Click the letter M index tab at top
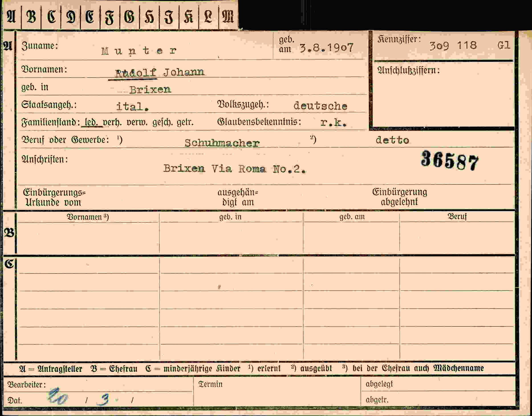 coord(228,16)
